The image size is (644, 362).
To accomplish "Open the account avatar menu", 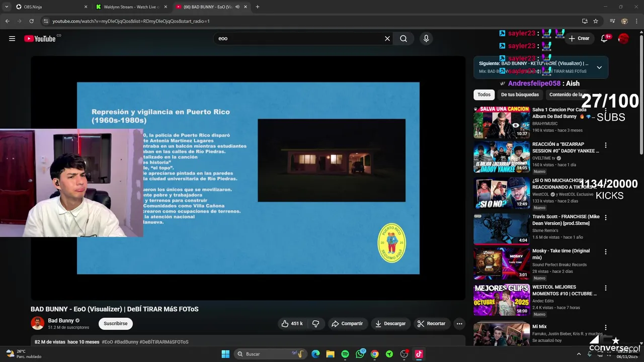I will (x=623, y=39).
